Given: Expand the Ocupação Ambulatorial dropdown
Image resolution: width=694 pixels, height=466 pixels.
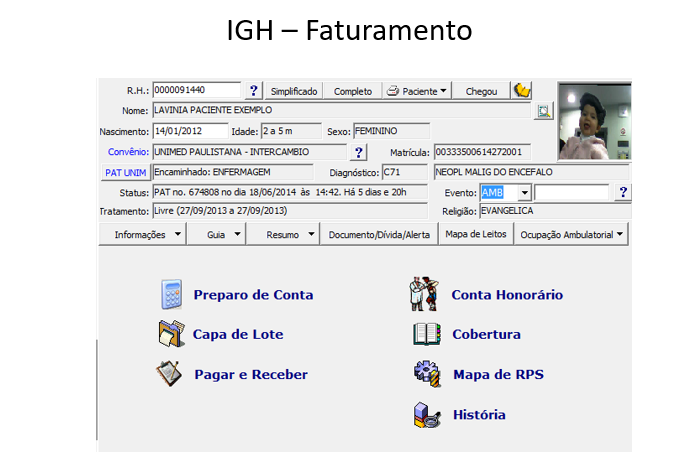Looking at the screenshot, I should [620, 234].
